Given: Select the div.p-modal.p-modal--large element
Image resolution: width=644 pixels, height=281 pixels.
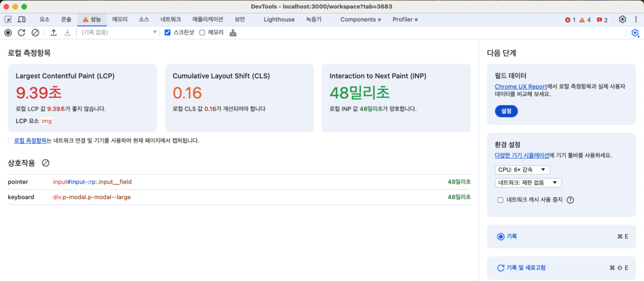Looking at the screenshot, I should [x=92, y=197].
